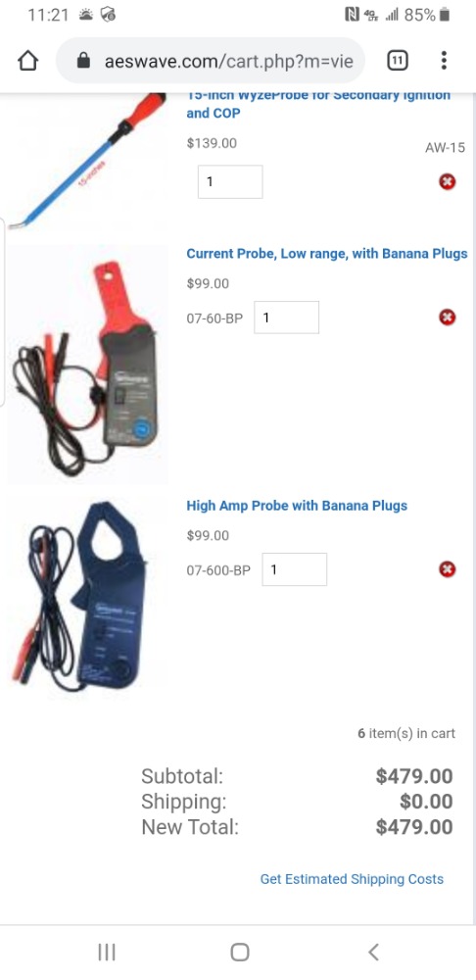Image resolution: width=476 pixels, height=980 pixels.
Task: Tap the Android recent apps button
Action: 107,952
